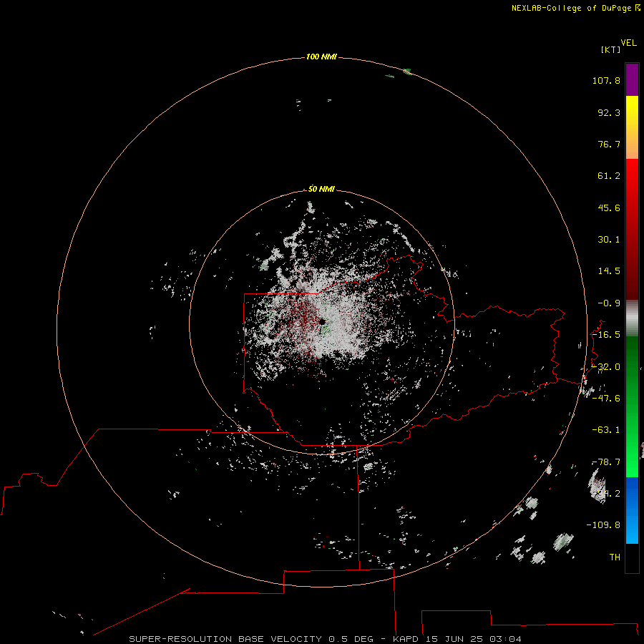
Task: Click the VEL legend title
Action: click(628, 43)
